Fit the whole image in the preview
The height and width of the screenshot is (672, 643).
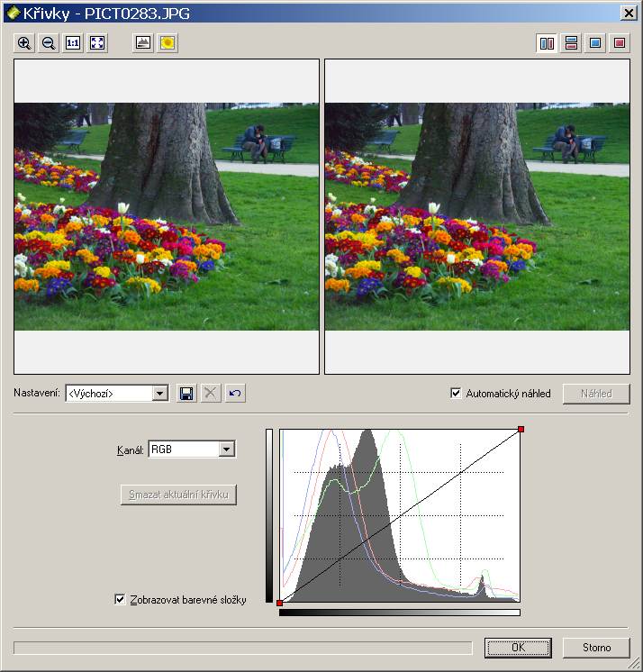97,43
